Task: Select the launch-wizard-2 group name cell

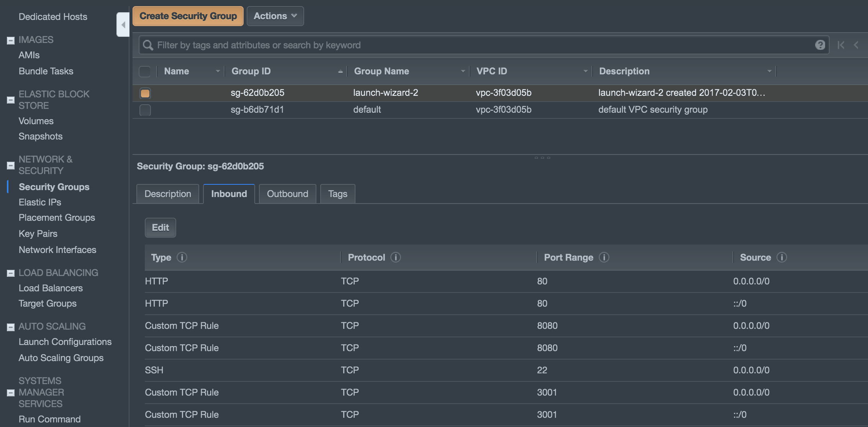Action: (x=386, y=93)
